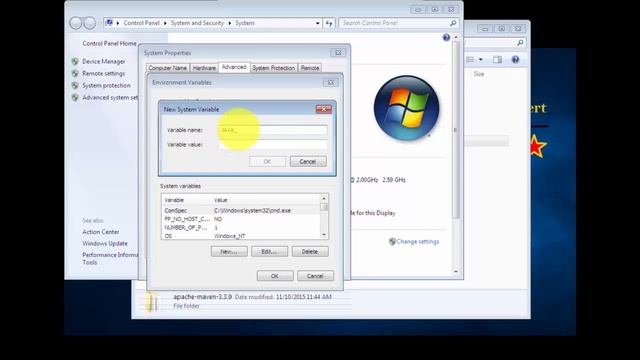
Task: Click OK in New System Variable dialog
Action: click(x=267, y=162)
